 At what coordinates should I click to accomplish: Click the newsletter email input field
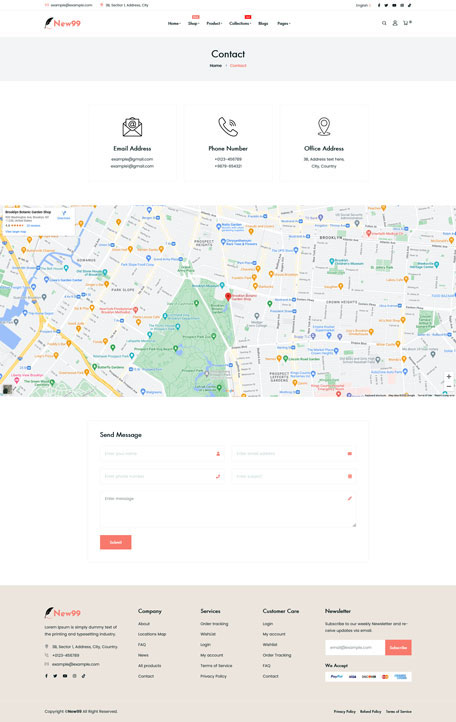tap(355, 647)
